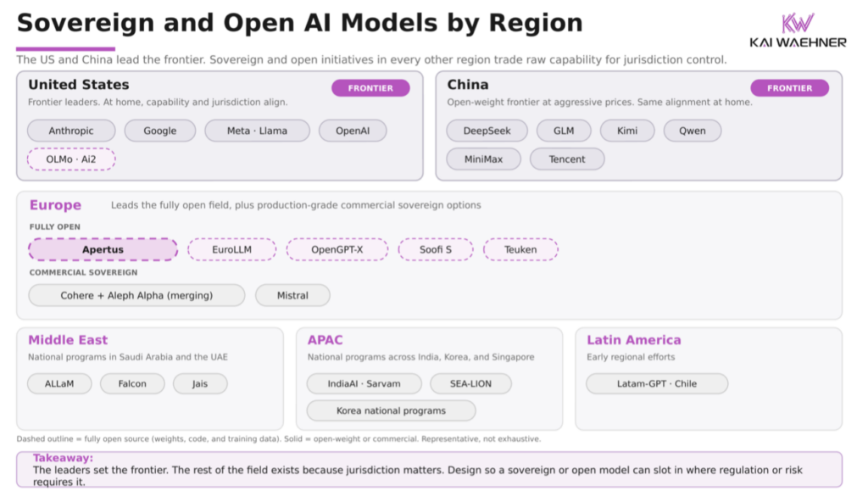Click the United States heading
The width and height of the screenshot is (868, 502).
pos(79,85)
